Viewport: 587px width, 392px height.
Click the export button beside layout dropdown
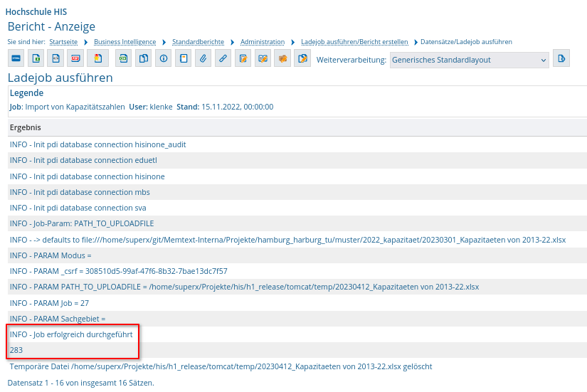pyautogui.click(x=561, y=58)
